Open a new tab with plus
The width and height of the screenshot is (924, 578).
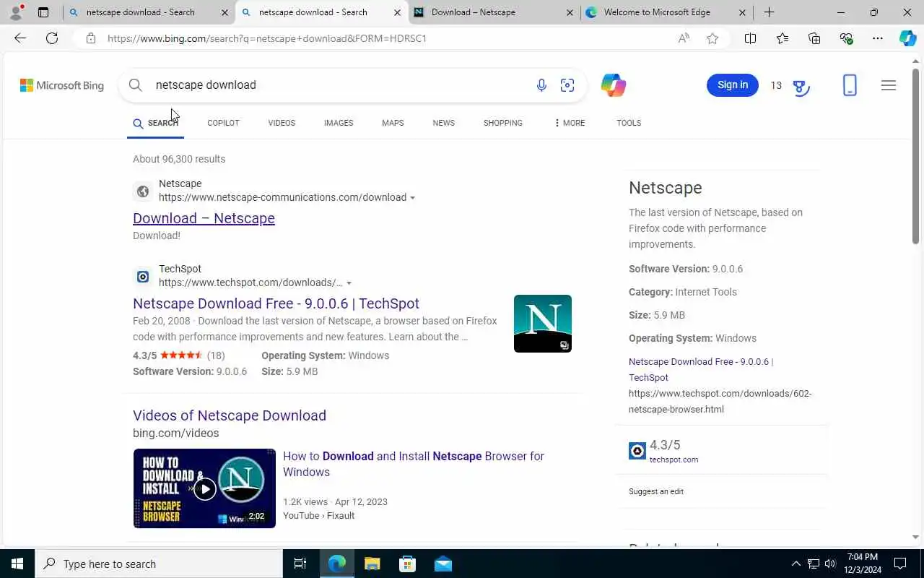pos(769,12)
